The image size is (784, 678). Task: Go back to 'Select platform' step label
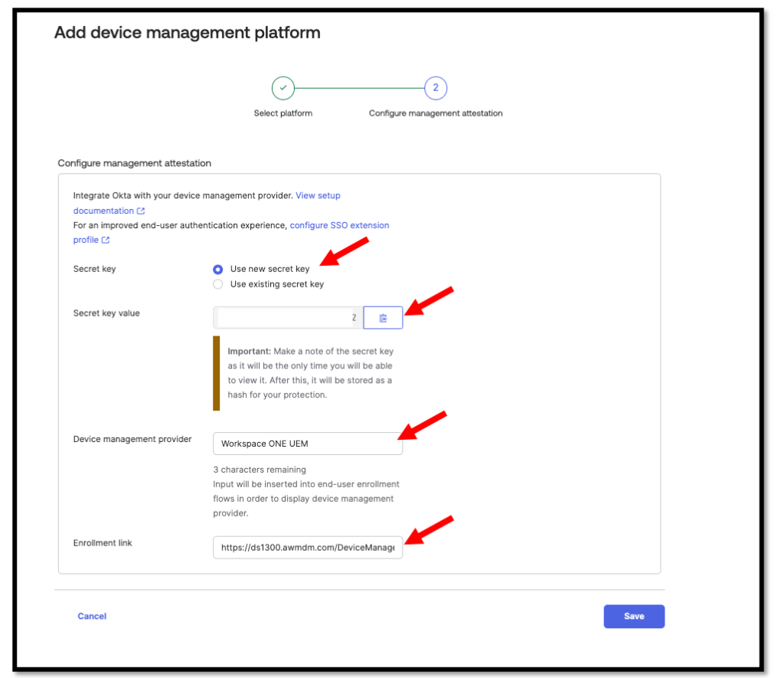click(283, 113)
